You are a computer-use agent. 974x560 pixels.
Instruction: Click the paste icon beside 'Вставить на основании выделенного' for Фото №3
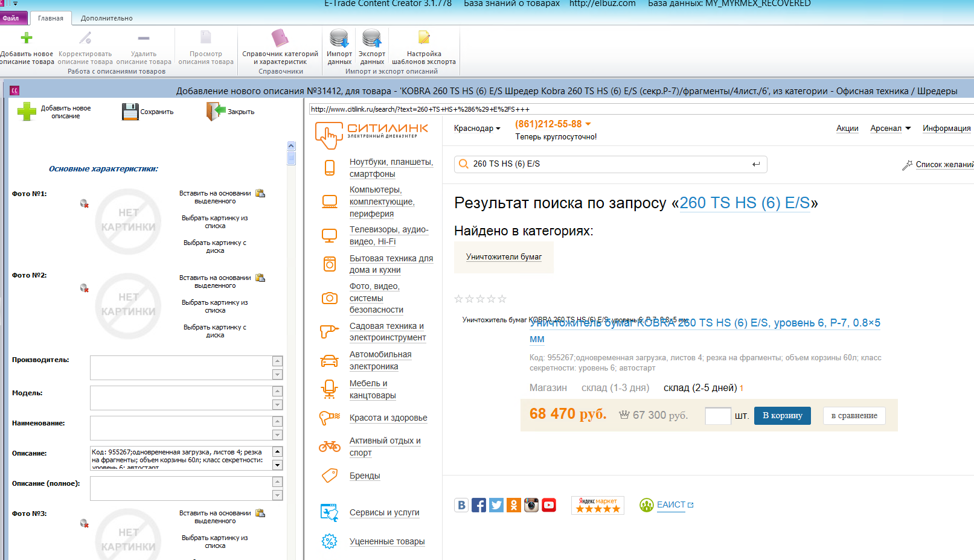[260, 513]
